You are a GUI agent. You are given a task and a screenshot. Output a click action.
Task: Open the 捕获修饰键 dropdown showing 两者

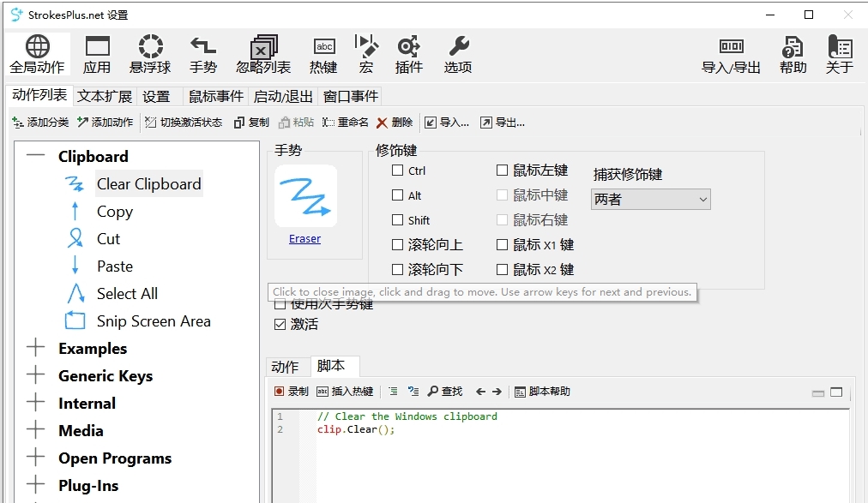coord(650,199)
